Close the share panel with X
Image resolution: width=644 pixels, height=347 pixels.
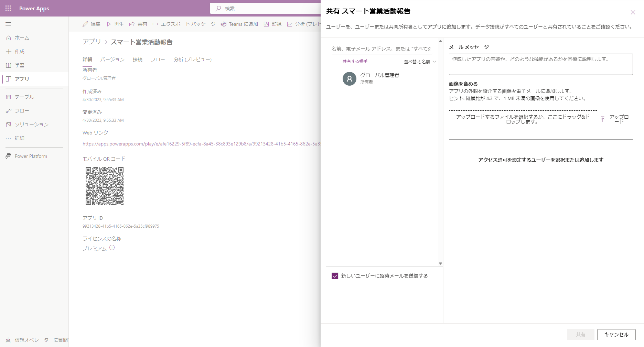tap(633, 12)
